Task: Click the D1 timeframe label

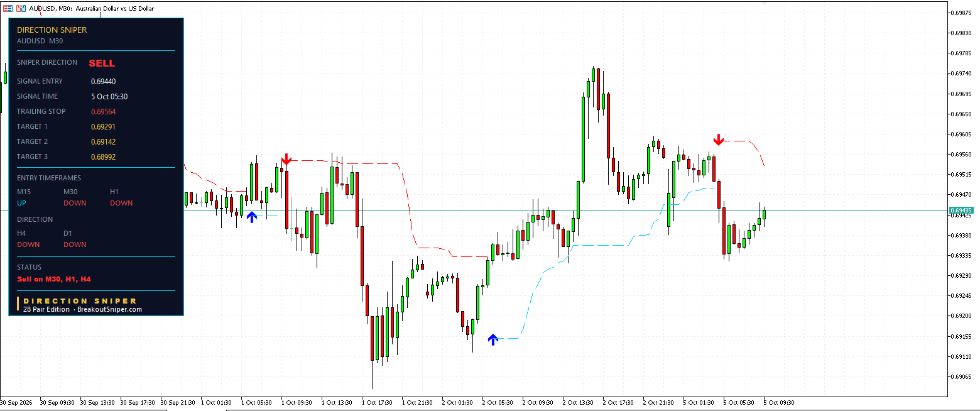Action: (x=68, y=233)
